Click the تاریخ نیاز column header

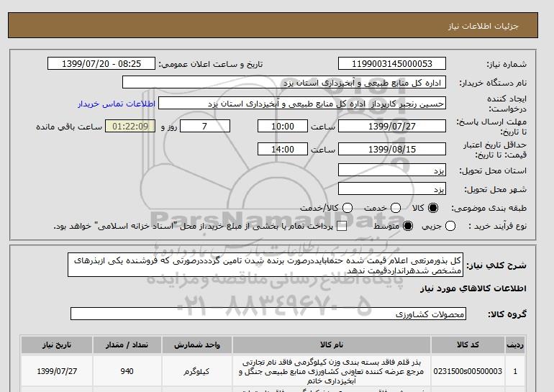tap(57, 345)
